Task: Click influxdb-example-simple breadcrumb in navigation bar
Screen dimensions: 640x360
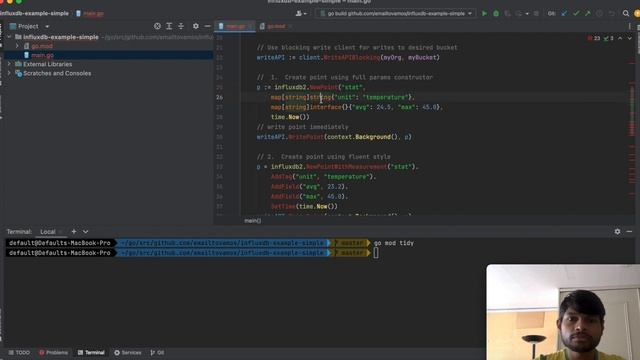Action: tap(34, 13)
